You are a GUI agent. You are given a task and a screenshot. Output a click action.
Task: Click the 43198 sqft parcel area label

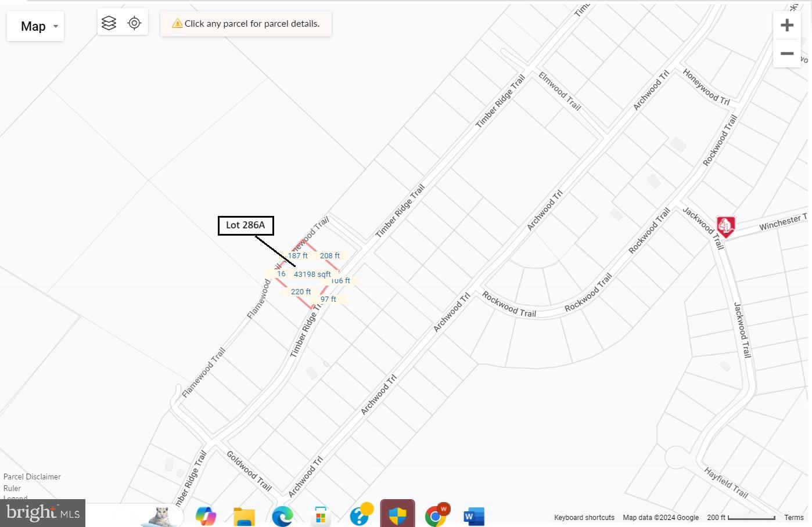(312, 274)
